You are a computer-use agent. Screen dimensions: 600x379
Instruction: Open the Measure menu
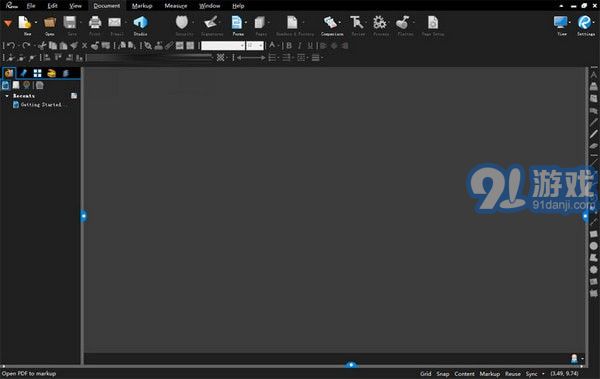click(176, 6)
